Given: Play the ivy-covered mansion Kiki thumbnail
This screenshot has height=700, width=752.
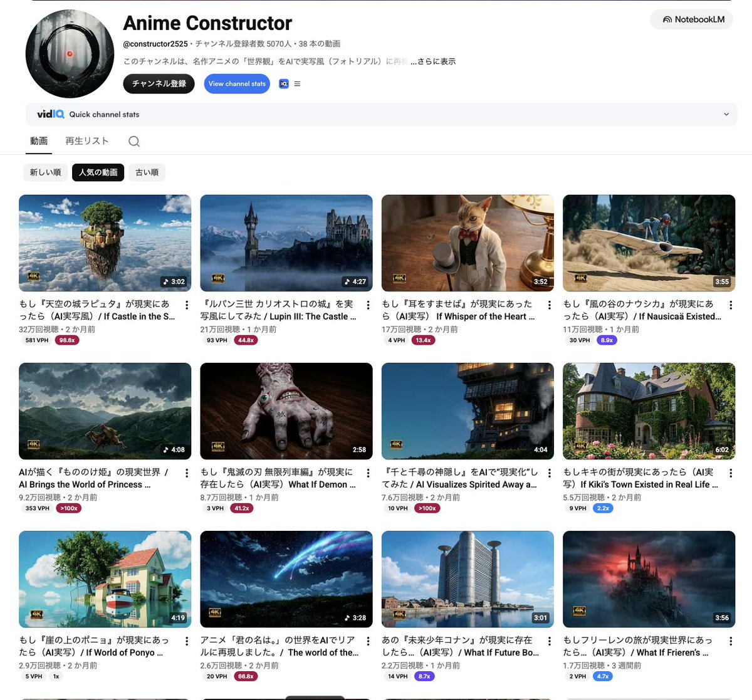Looking at the screenshot, I should click(x=649, y=411).
